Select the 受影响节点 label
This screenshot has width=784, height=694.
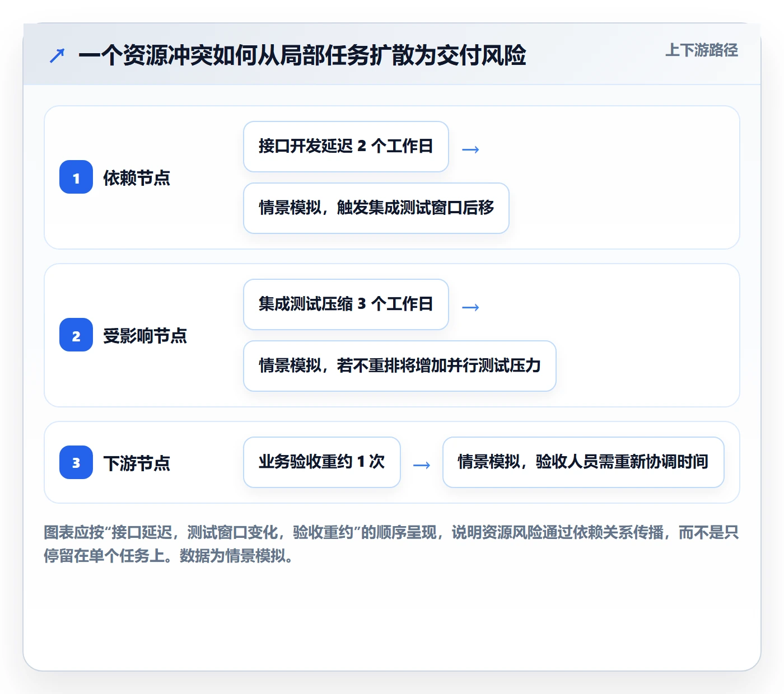[145, 336]
